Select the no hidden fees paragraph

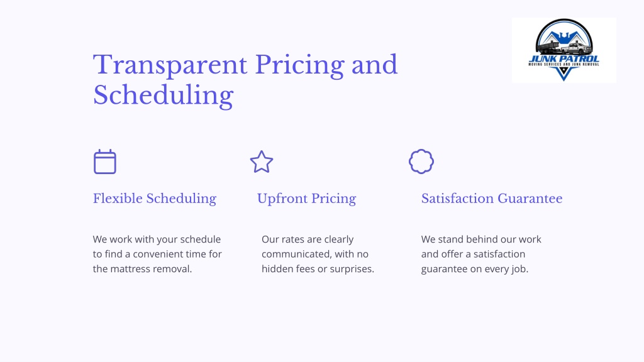coord(318,254)
